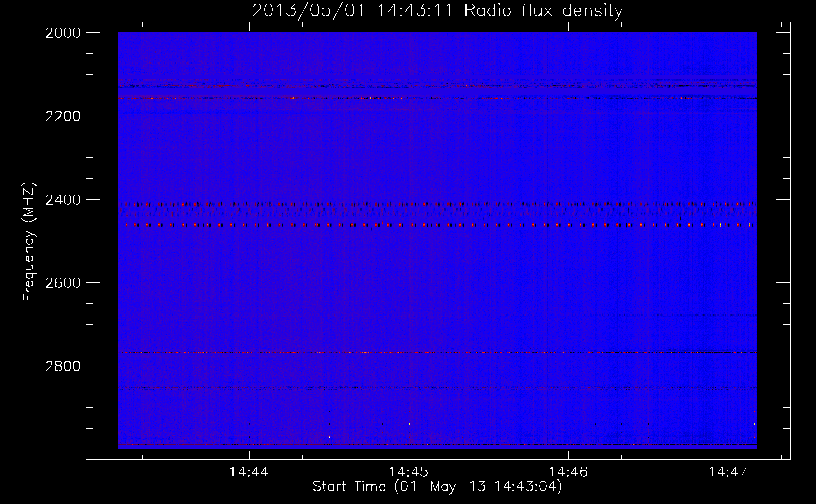Click the 2200 frequency tick label
The width and height of the screenshot is (816, 504).
point(63,116)
